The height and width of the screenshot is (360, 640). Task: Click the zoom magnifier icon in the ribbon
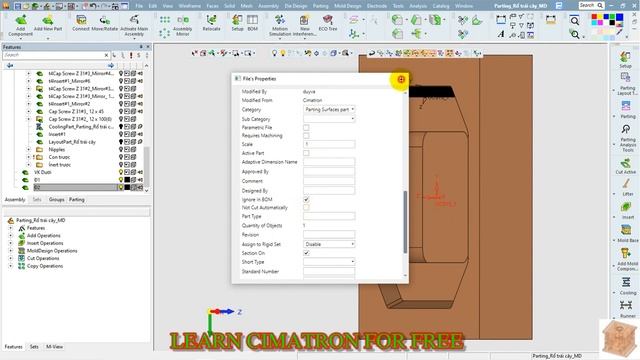(574, 20)
